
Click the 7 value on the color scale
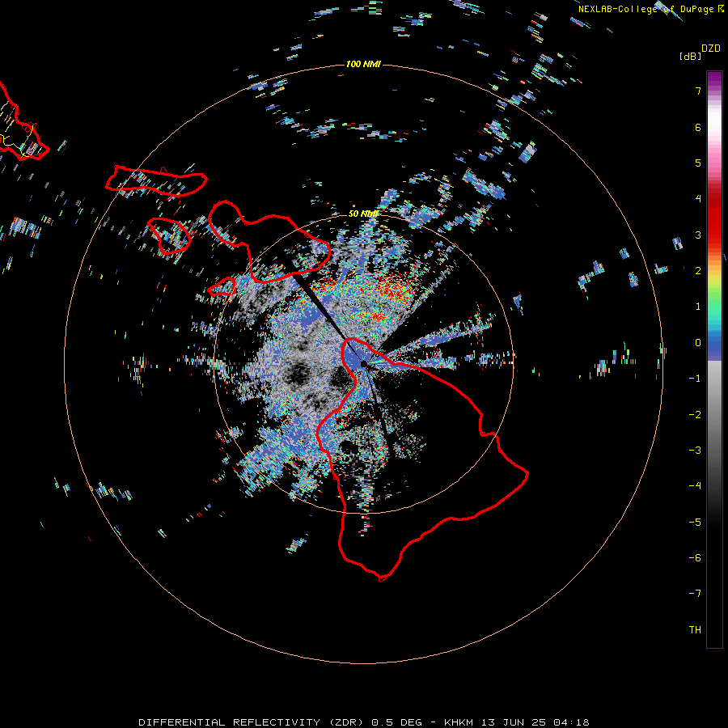698,91
